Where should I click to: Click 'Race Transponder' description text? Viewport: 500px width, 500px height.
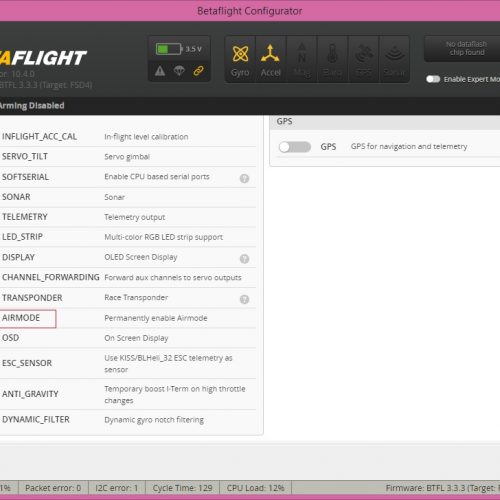[136, 298]
